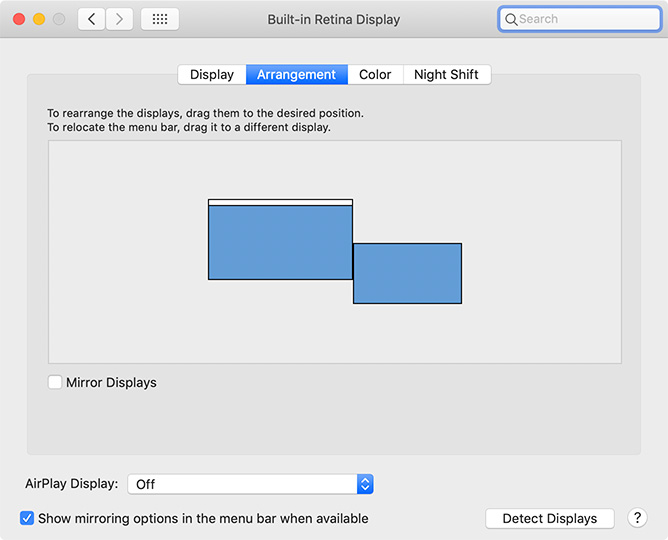Minimize the window with the yellow button
The image size is (668, 540).
point(39,19)
